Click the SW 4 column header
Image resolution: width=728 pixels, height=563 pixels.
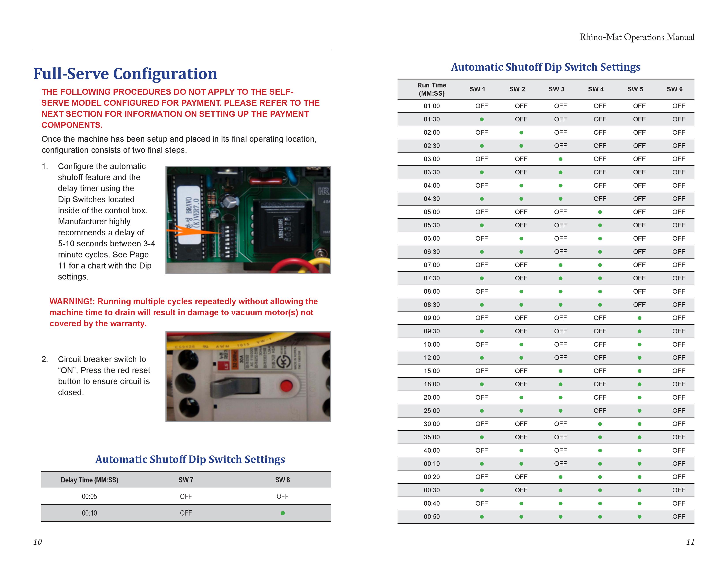click(x=596, y=89)
